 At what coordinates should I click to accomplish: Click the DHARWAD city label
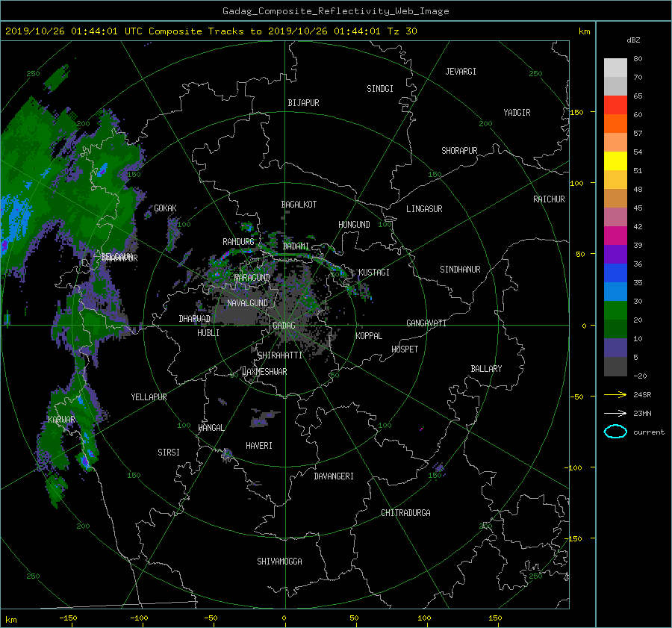(195, 319)
